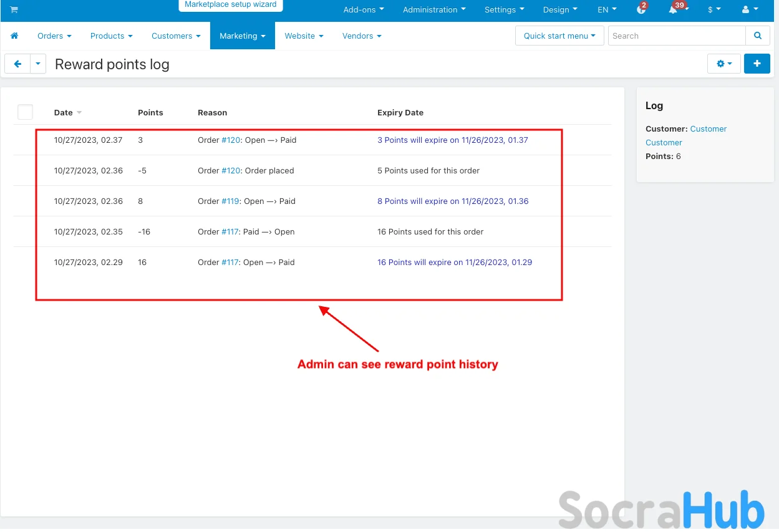The image size is (779, 532).
Task: Click the back arrow button
Action: [x=17, y=64]
